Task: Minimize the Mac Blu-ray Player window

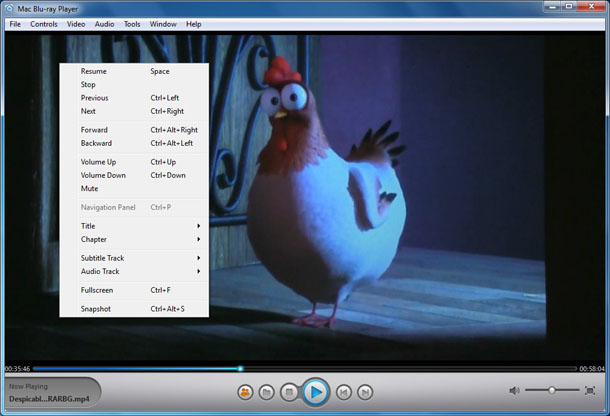Action: tap(552, 6)
